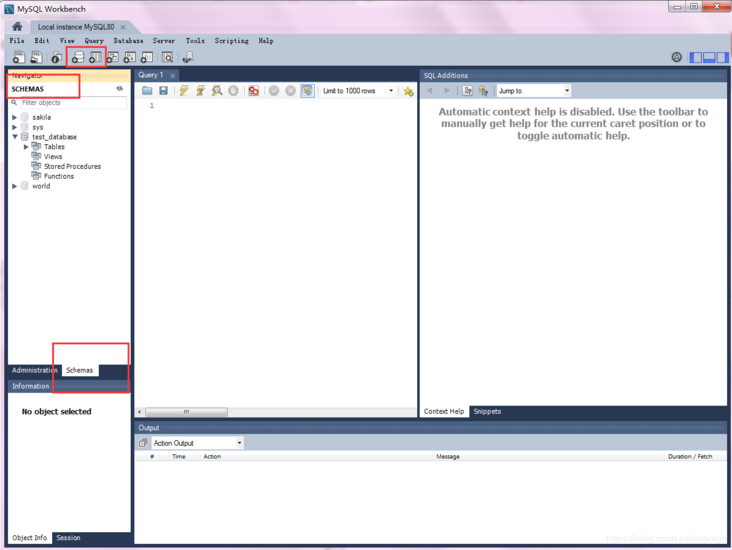Open an SQL script file icon
Screen dimensions: 732x550
point(36,57)
